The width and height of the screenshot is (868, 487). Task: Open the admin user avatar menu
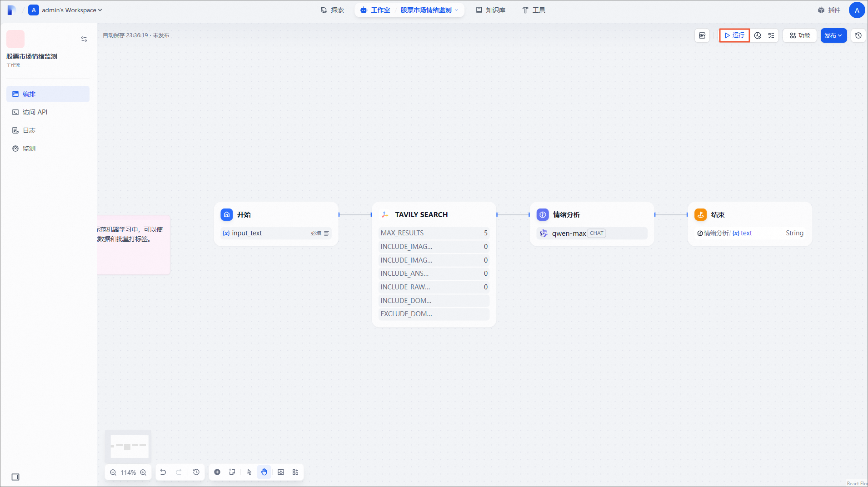point(857,10)
